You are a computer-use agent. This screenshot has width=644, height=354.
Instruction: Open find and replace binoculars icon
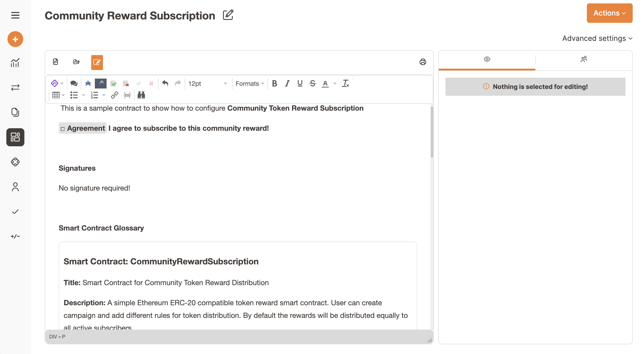click(x=141, y=95)
